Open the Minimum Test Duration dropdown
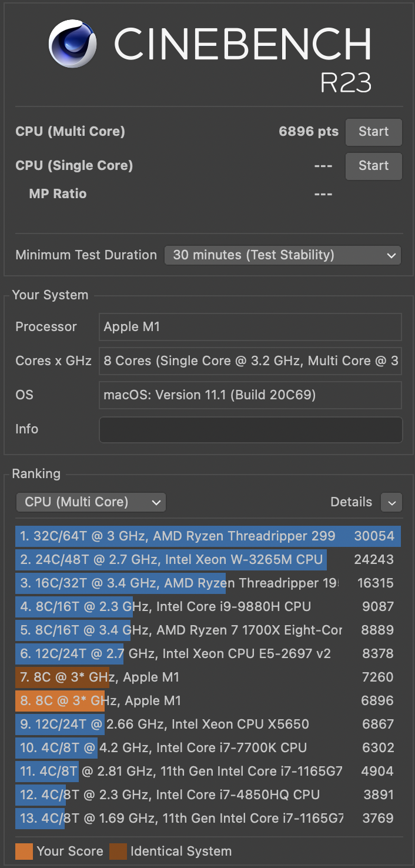Screen dimensions: 415x868 point(282,255)
